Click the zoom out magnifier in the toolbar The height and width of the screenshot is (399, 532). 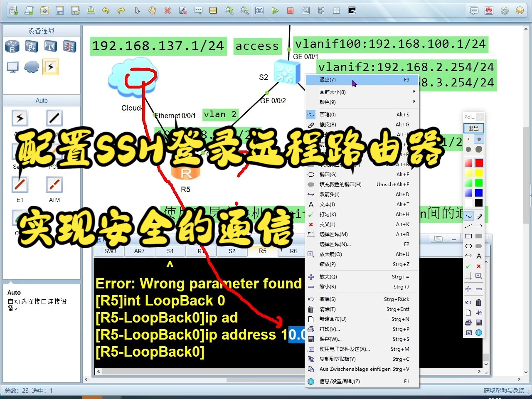click(244, 10)
